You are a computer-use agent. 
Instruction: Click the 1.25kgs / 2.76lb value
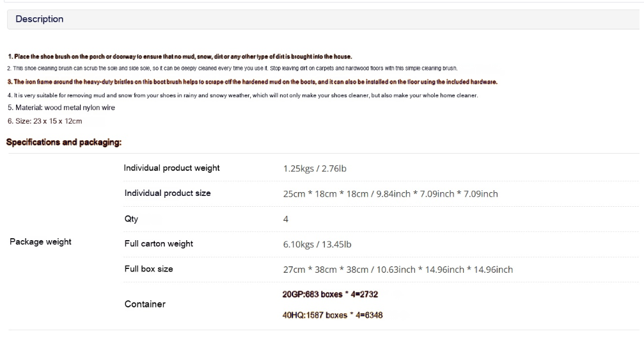[x=315, y=168]
